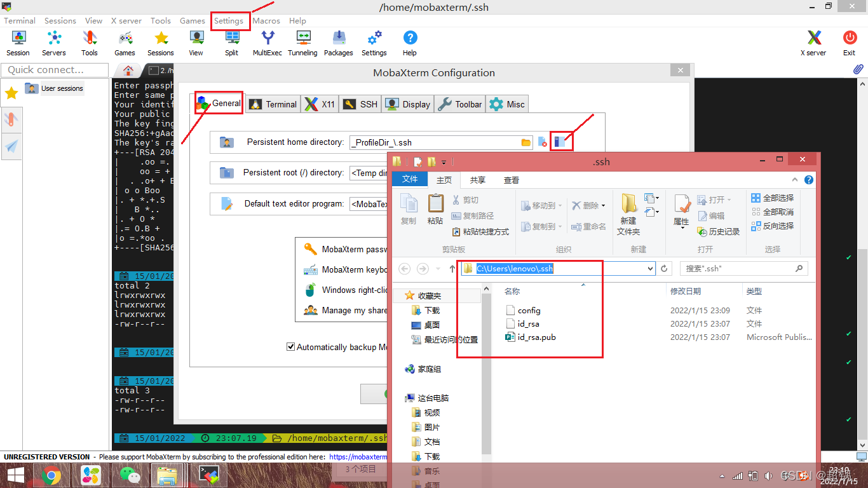Switch to Display configuration tab
Image resolution: width=868 pixels, height=488 pixels.
point(408,104)
